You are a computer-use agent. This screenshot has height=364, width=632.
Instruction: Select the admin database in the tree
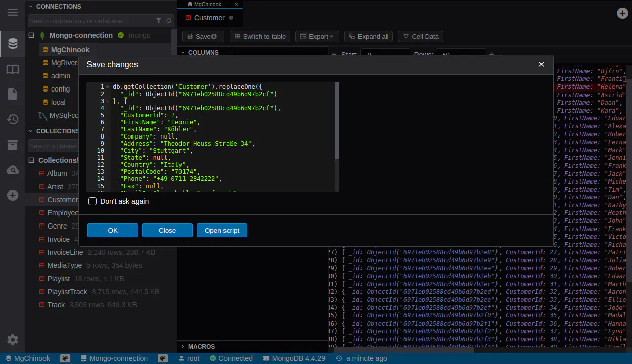60,76
